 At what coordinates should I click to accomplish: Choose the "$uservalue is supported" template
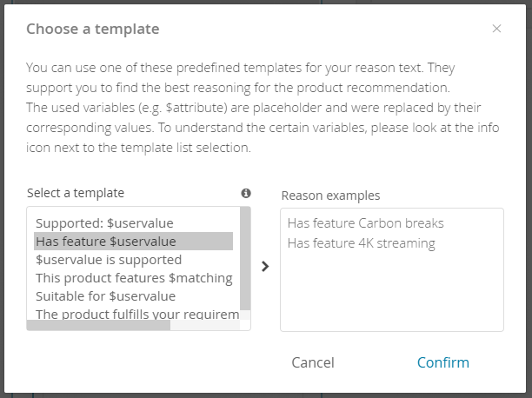[x=109, y=260]
